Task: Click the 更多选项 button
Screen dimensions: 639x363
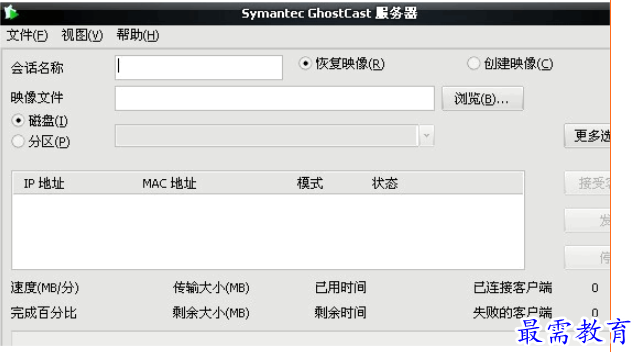Action: pos(587,136)
